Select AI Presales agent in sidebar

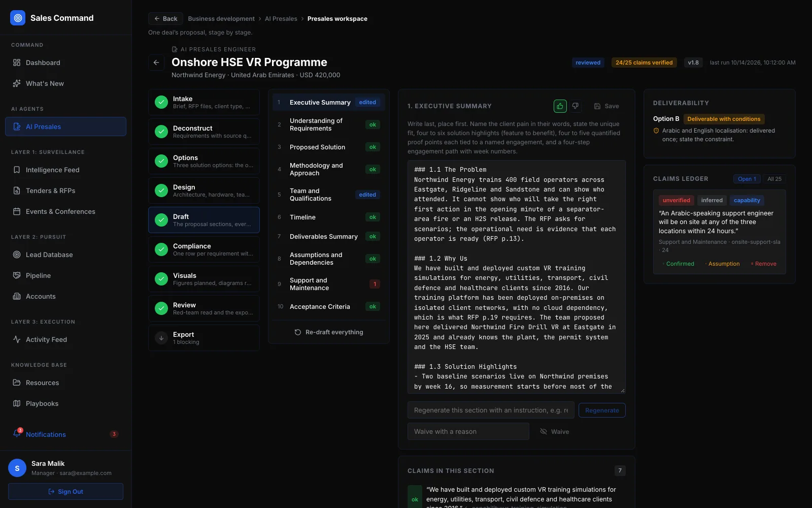click(65, 126)
